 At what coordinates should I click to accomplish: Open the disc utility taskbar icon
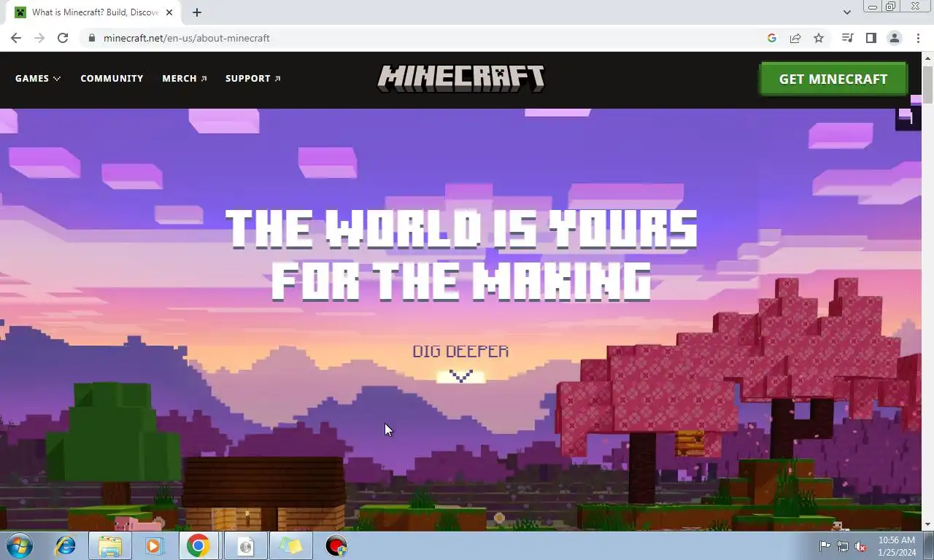[x=245, y=545]
